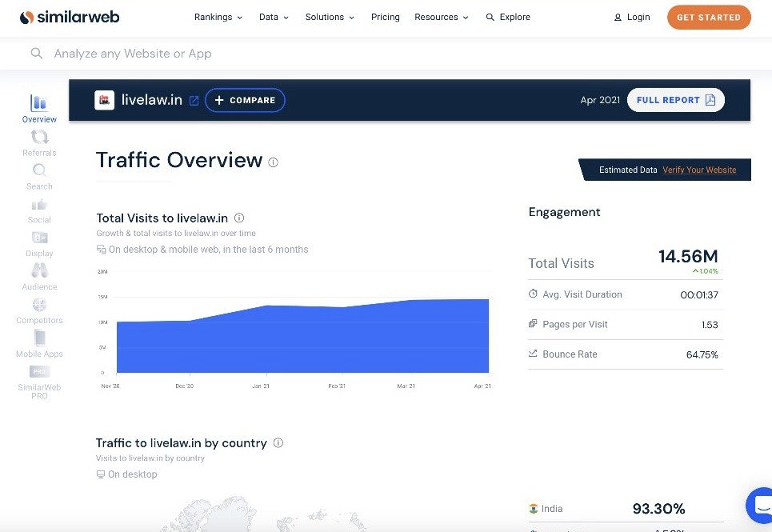772x532 pixels.
Task: Click the Traffic Overview info icon
Action: [x=274, y=162]
